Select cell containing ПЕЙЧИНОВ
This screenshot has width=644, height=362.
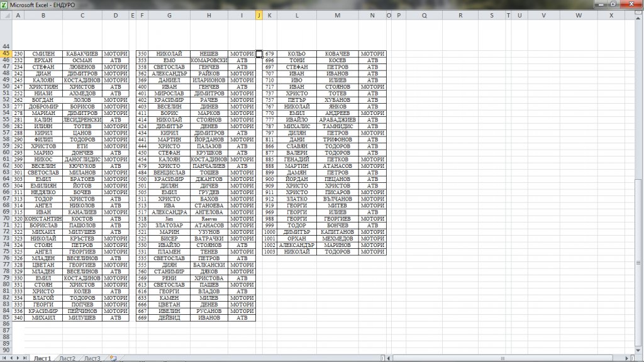(82, 310)
